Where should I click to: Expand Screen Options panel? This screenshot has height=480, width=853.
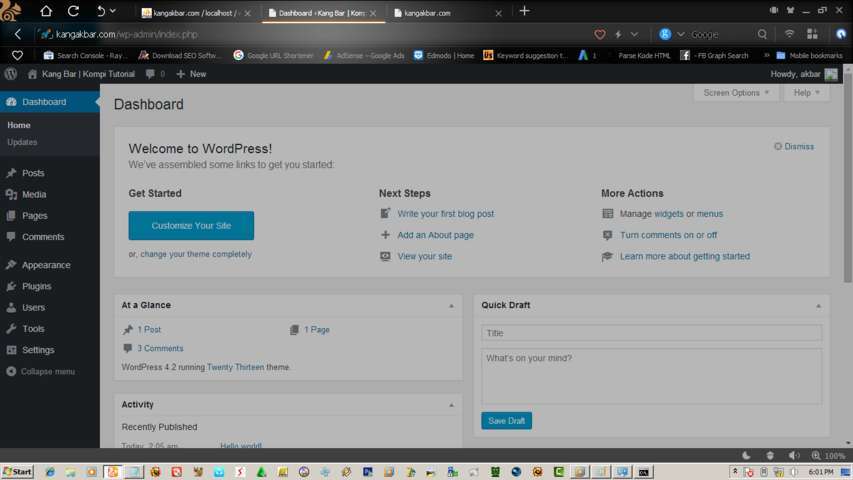pyautogui.click(x=736, y=93)
